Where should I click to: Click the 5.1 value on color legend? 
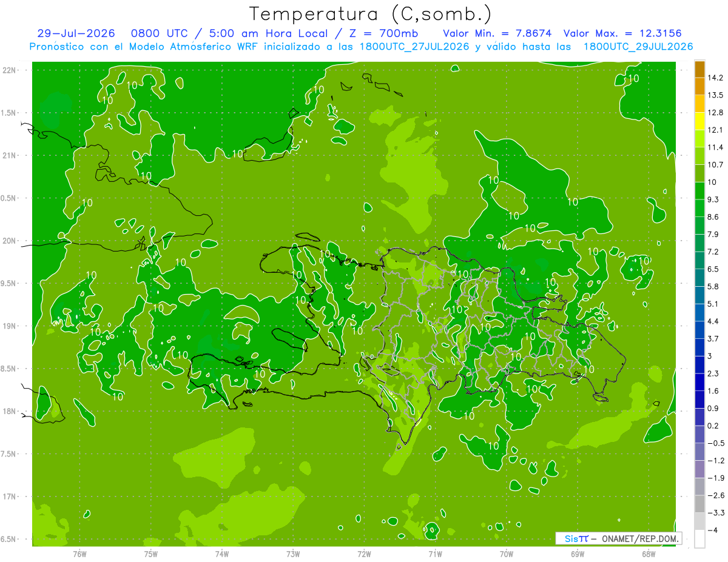click(713, 304)
